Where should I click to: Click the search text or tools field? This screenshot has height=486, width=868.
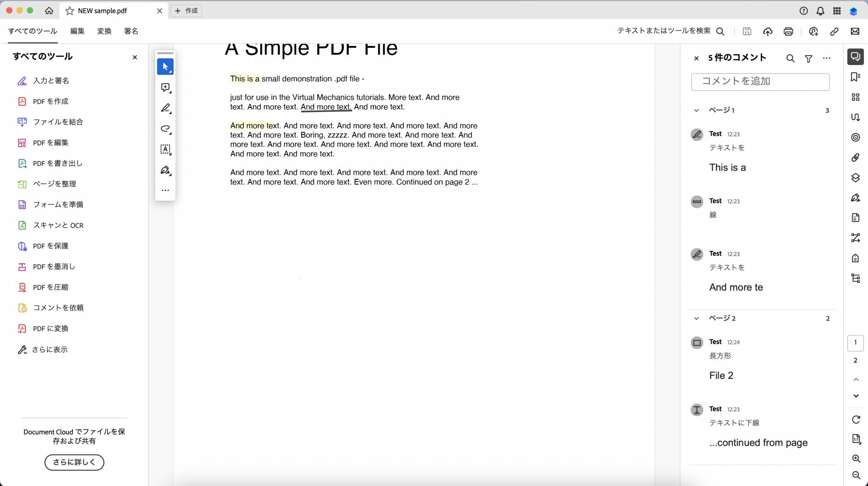pyautogui.click(x=671, y=31)
